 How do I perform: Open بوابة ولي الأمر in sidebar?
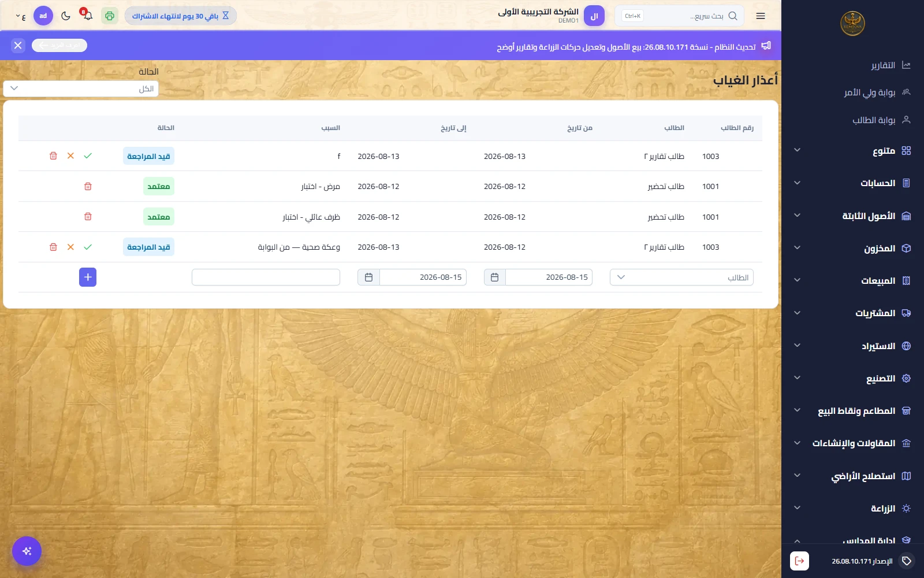852,92
